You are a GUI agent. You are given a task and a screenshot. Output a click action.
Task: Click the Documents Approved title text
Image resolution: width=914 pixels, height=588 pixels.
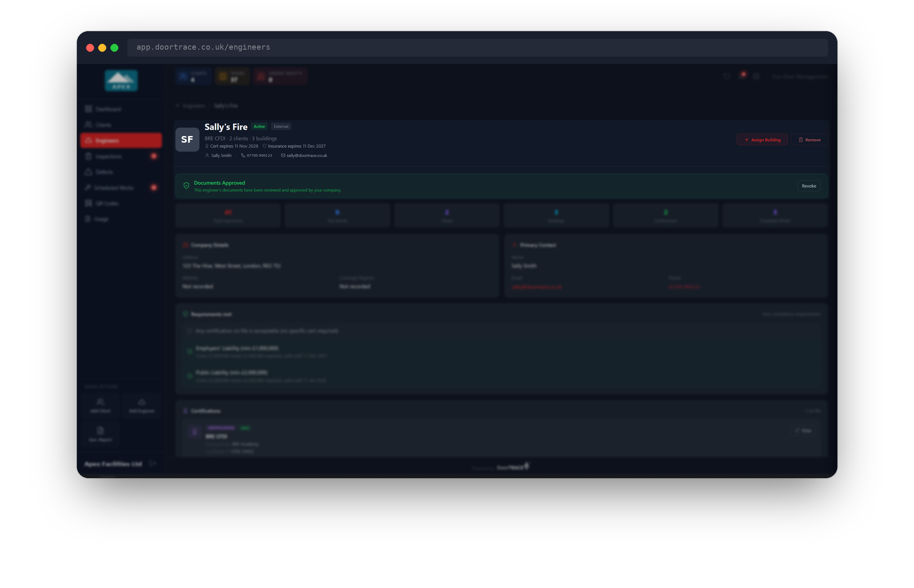[220, 183]
